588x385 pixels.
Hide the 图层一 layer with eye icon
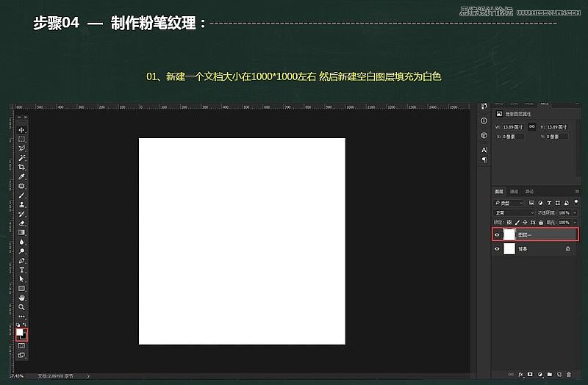click(x=498, y=235)
